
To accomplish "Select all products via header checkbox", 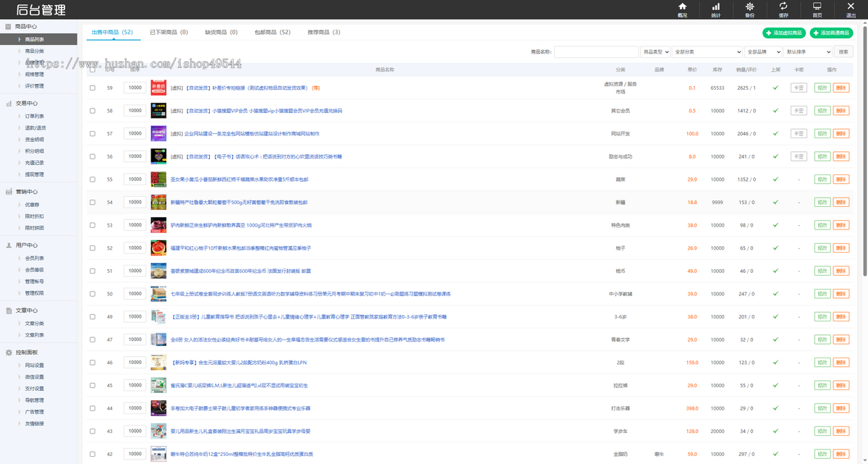I will click(x=93, y=69).
